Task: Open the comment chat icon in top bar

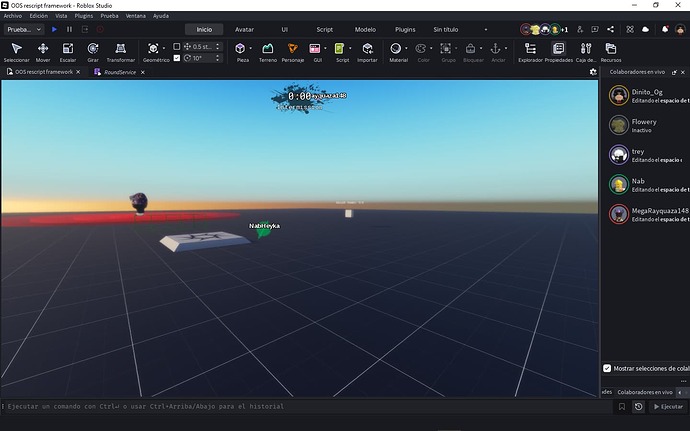Action: coord(595,29)
